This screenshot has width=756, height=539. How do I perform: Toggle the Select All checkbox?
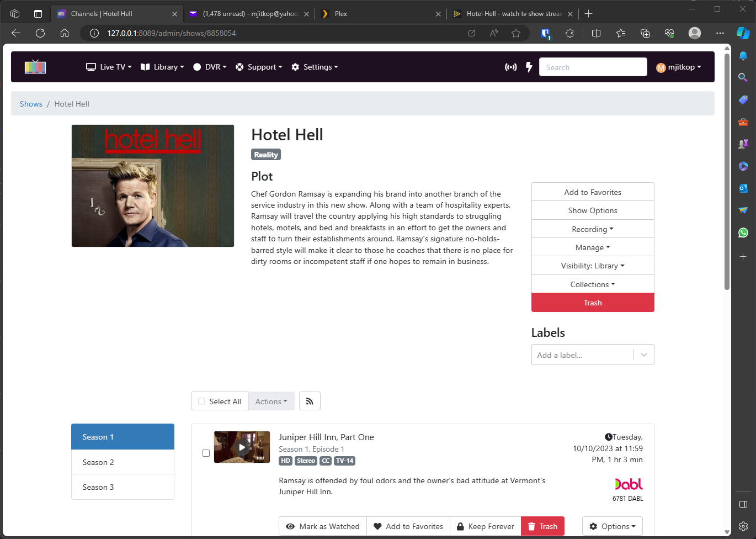tap(202, 401)
